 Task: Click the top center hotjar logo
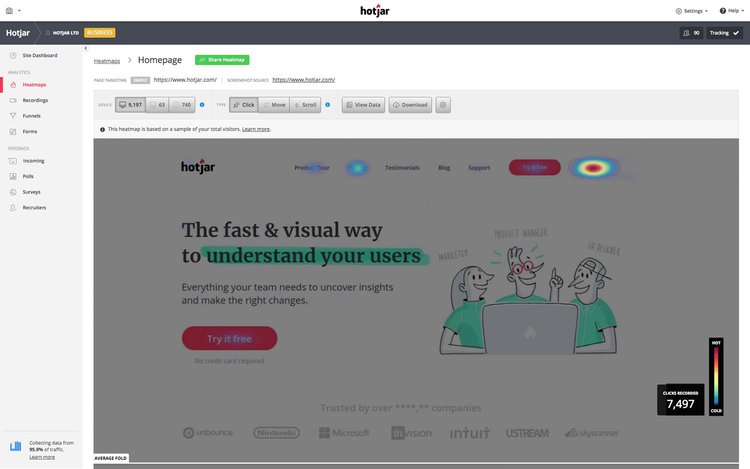pyautogui.click(x=375, y=11)
